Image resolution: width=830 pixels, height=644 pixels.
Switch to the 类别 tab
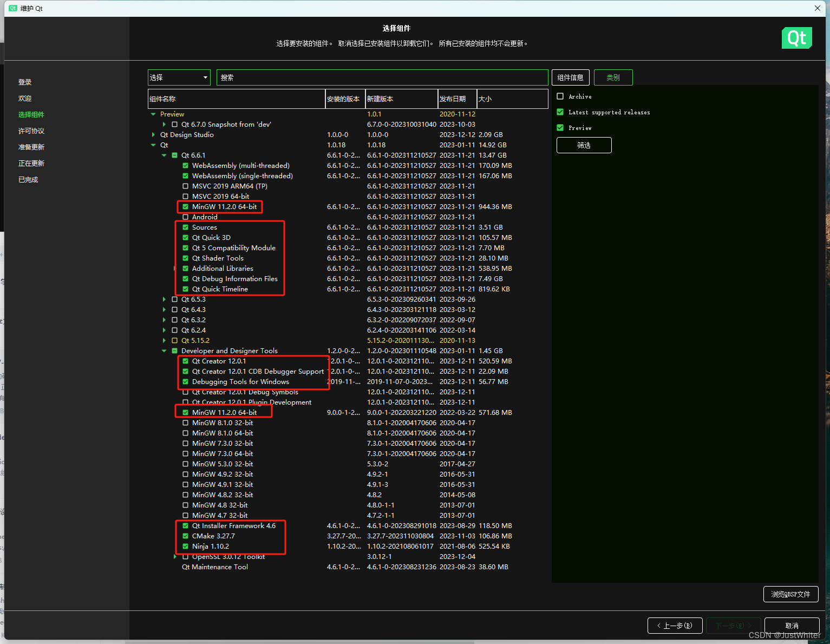(613, 77)
